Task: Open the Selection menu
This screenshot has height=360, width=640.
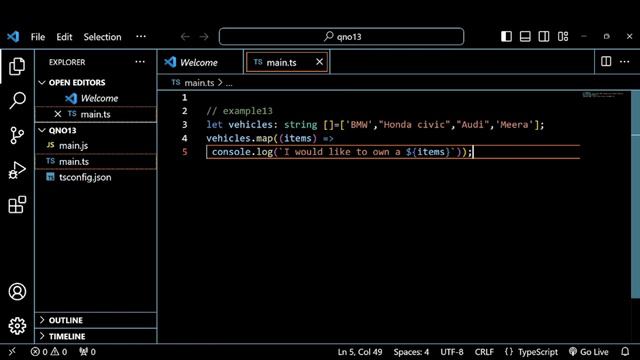Action: (x=102, y=37)
